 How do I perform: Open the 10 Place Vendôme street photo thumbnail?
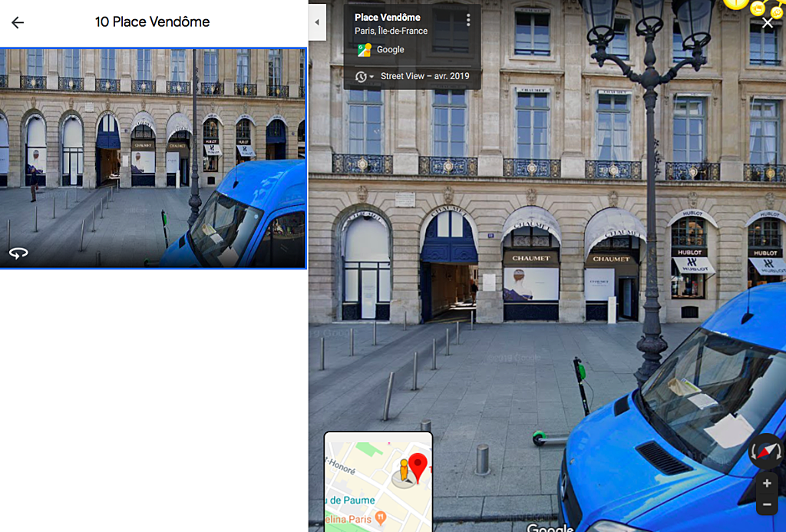point(153,158)
